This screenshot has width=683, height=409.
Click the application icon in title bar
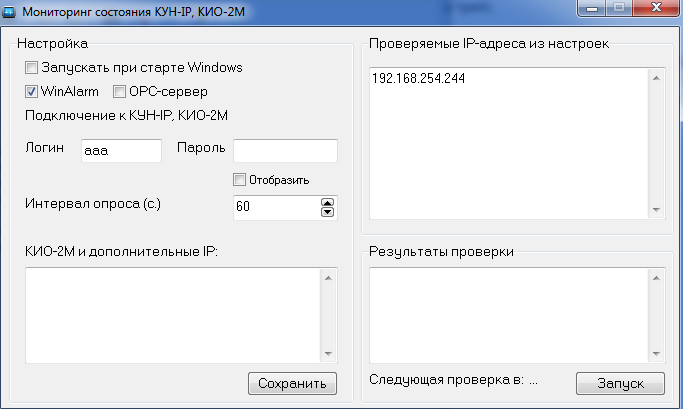tap(11, 12)
